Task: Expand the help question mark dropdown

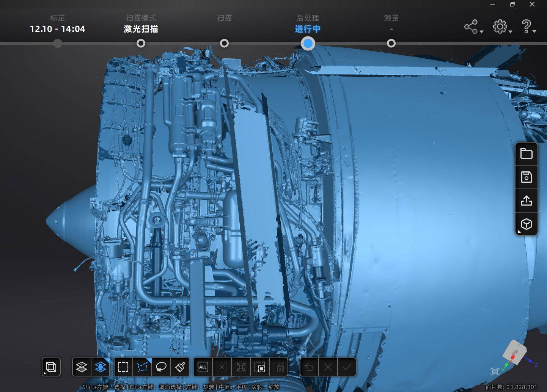Action: (x=529, y=27)
